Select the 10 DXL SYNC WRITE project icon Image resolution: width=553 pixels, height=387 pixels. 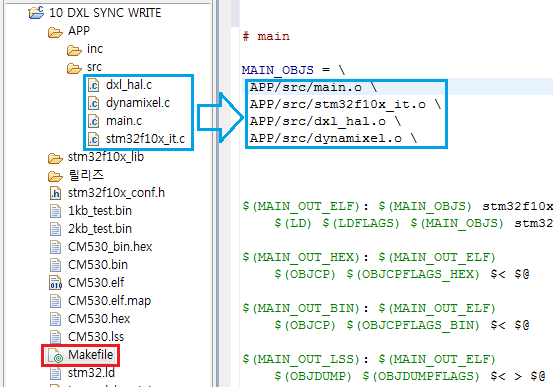pyautogui.click(x=36, y=13)
